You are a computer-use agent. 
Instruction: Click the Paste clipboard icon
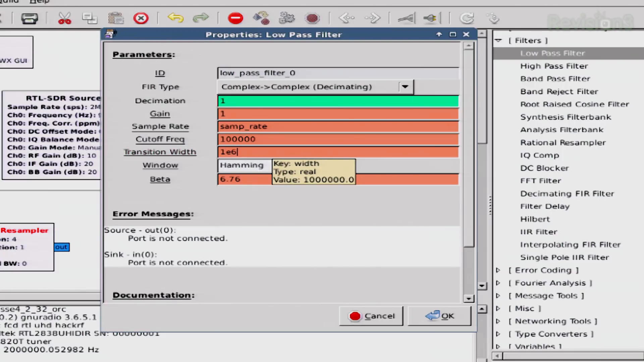point(116,18)
